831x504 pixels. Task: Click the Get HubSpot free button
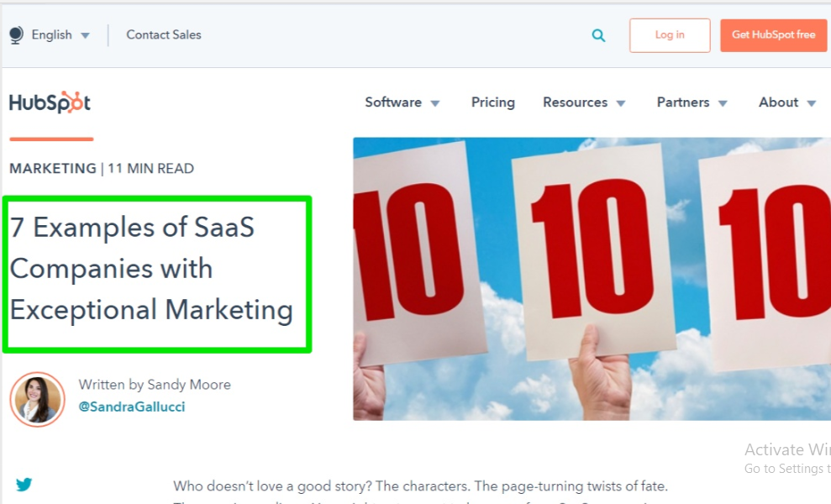[x=773, y=35]
